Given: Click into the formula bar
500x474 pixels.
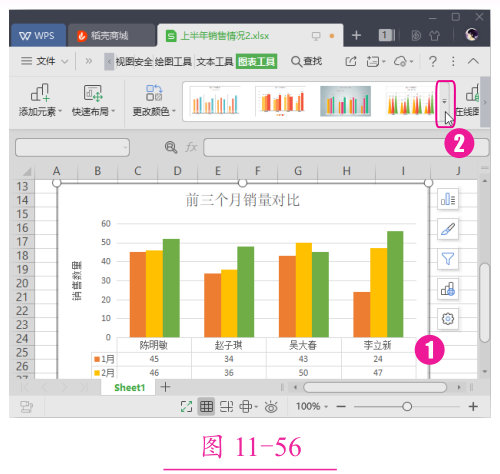Looking at the screenshot, I should [346, 147].
